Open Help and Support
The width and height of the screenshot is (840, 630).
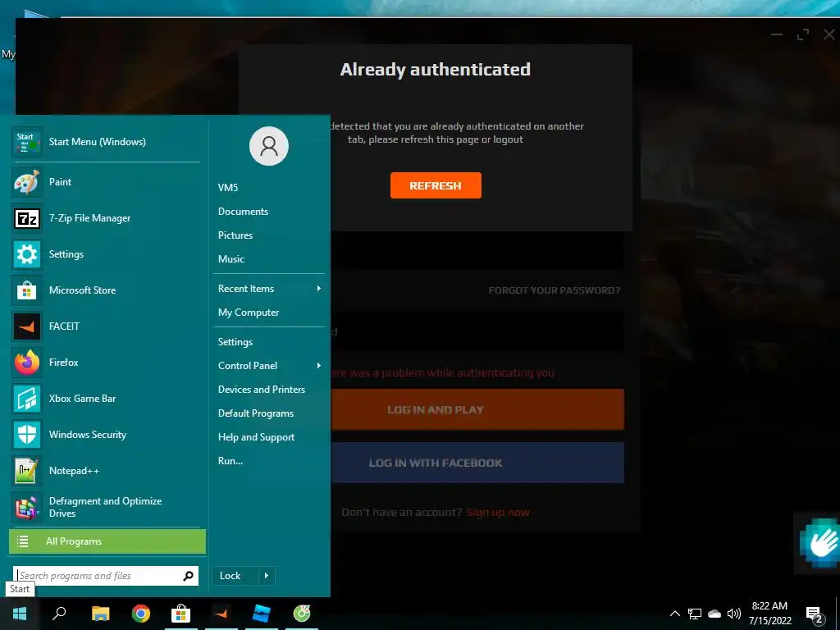tap(256, 437)
